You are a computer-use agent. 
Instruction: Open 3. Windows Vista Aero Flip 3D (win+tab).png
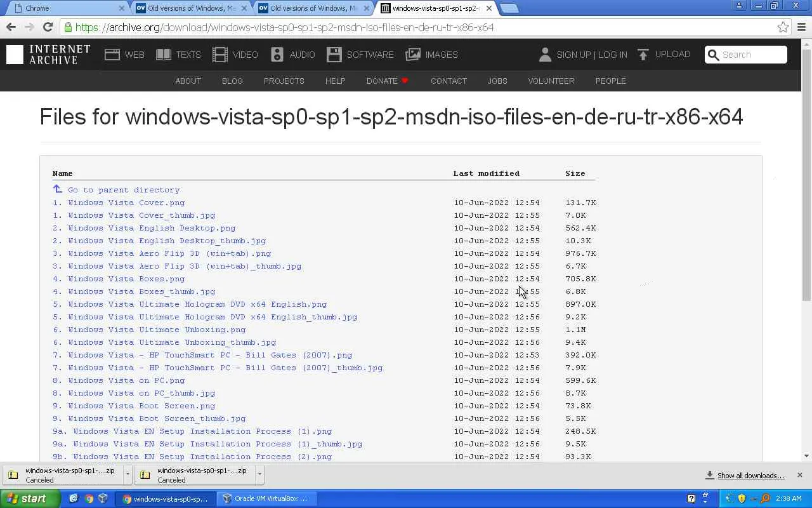tap(162, 253)
